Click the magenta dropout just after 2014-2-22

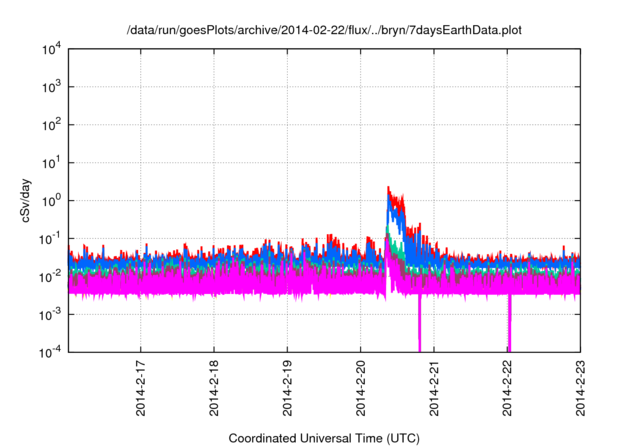509,322
